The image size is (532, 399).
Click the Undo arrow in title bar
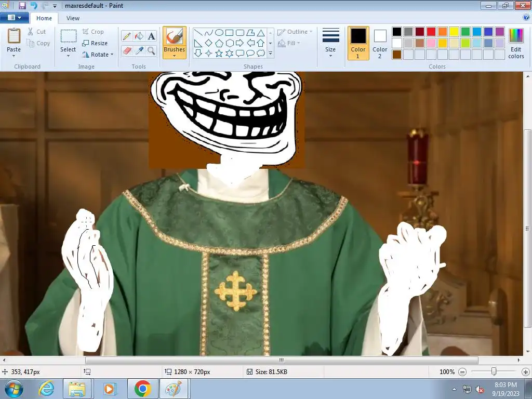tap(34, 5)
